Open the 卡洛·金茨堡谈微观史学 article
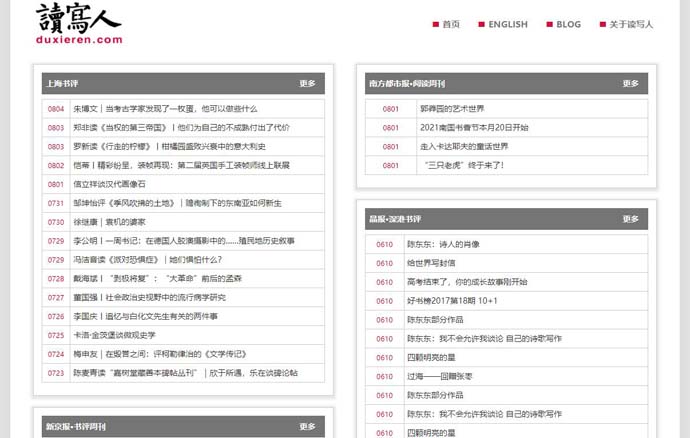This screenshot has height=438, width=690. click(114, 335)
